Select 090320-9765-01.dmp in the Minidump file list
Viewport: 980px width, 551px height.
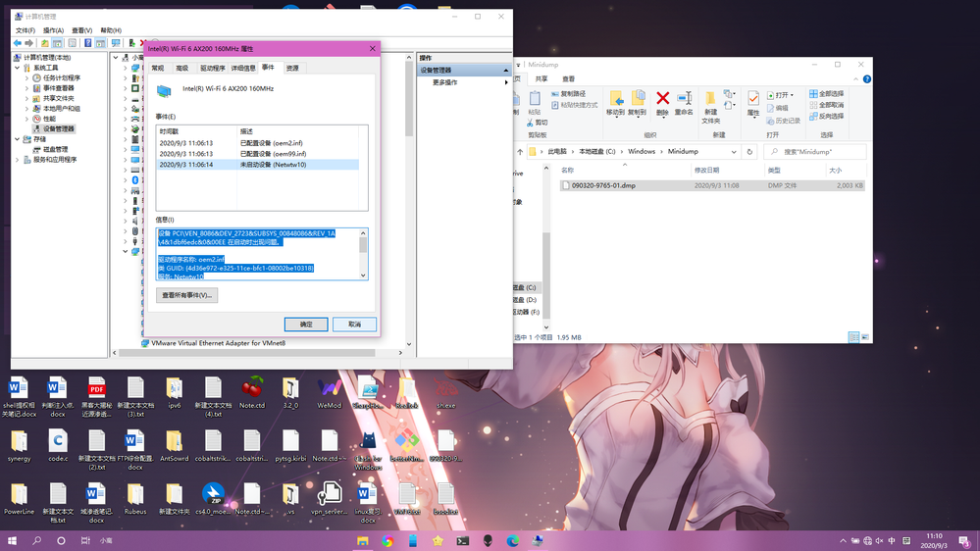tap(712, 185)
